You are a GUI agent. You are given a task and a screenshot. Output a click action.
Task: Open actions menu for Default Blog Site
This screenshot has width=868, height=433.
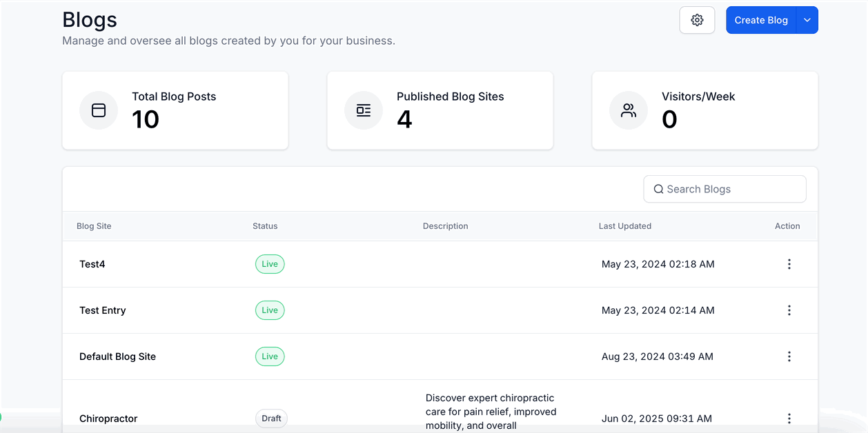(789, 356)
